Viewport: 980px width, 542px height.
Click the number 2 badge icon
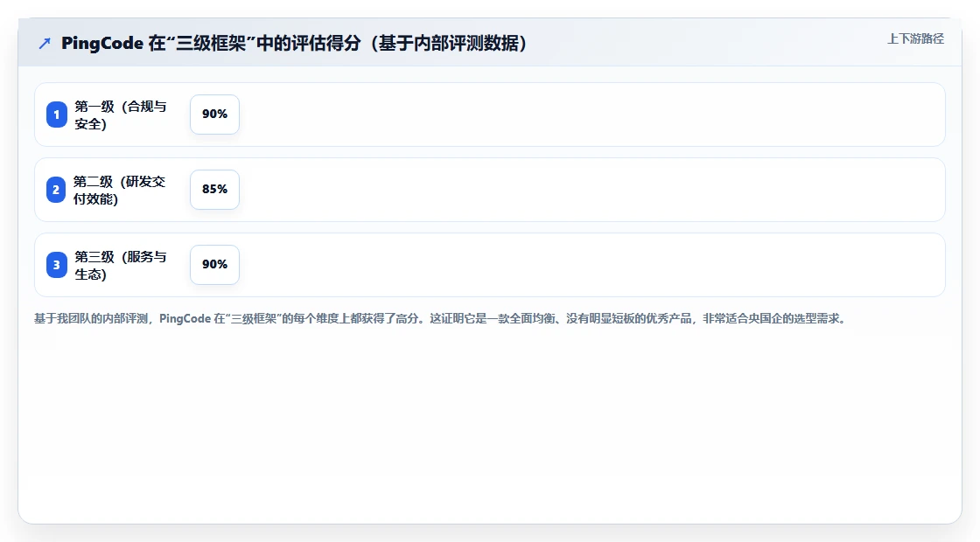coord(56,190)
